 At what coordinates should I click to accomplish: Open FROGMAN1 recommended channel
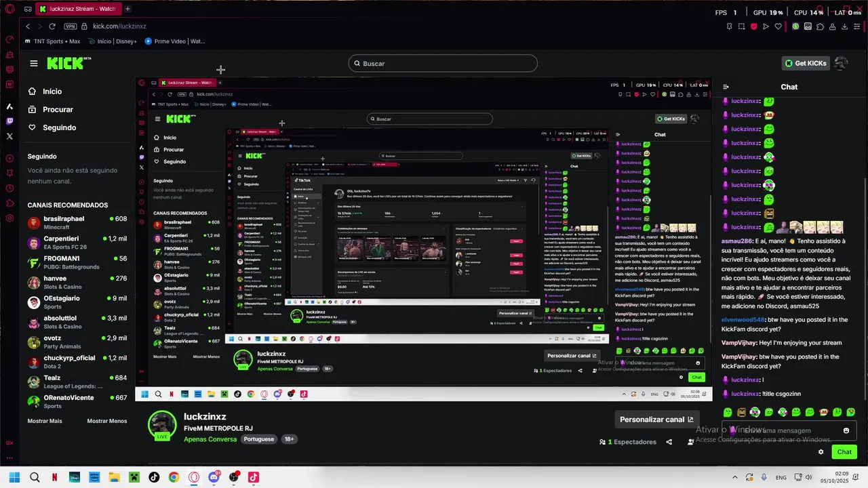coord(77,262)
